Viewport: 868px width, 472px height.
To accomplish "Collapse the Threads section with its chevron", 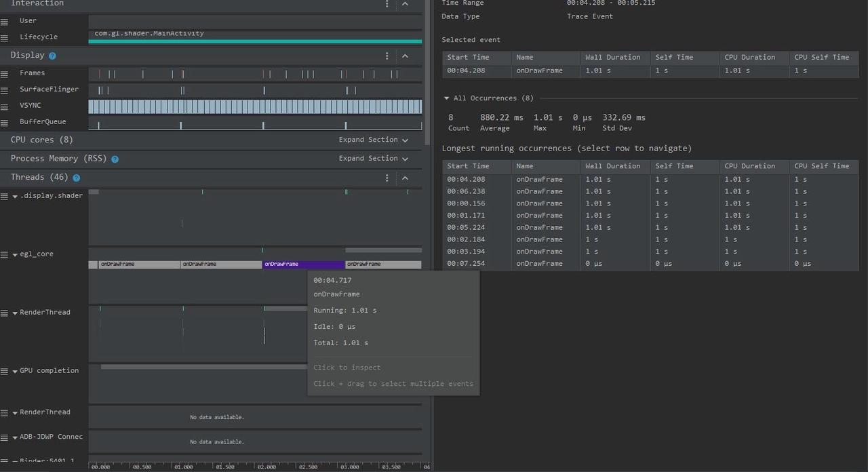I will 405,178.
